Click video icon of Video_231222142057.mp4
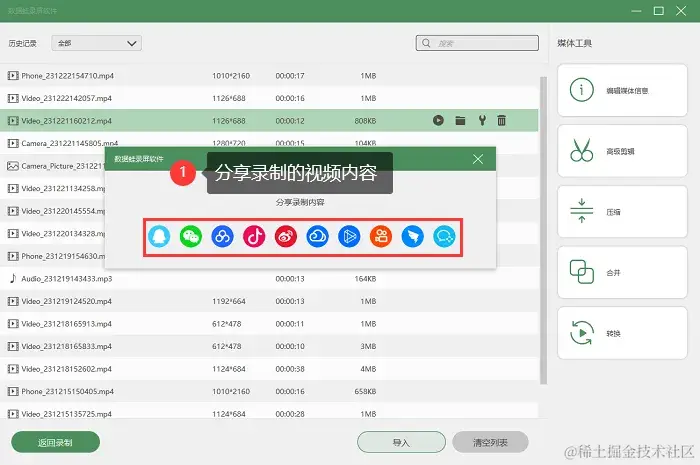The height and width of the screenshot is (465, 700). [13, 98]
